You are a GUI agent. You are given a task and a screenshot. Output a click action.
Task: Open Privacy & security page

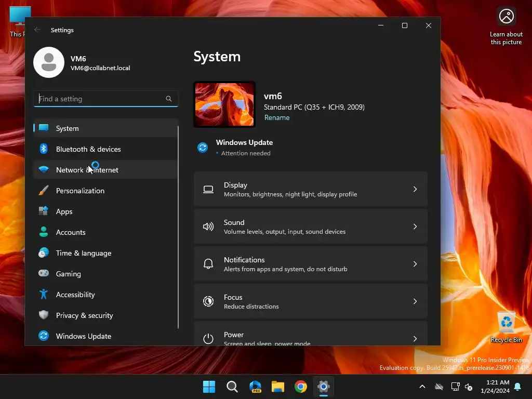tap(105, 315)
